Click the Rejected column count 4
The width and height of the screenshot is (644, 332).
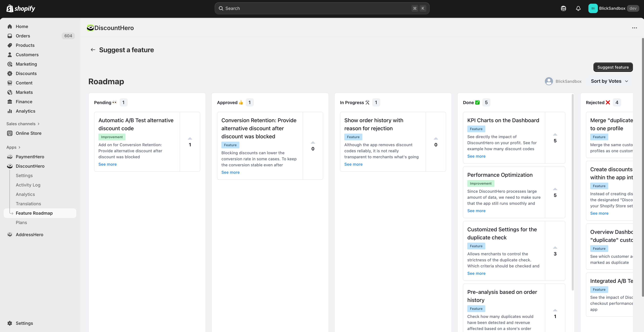point(617,102)
